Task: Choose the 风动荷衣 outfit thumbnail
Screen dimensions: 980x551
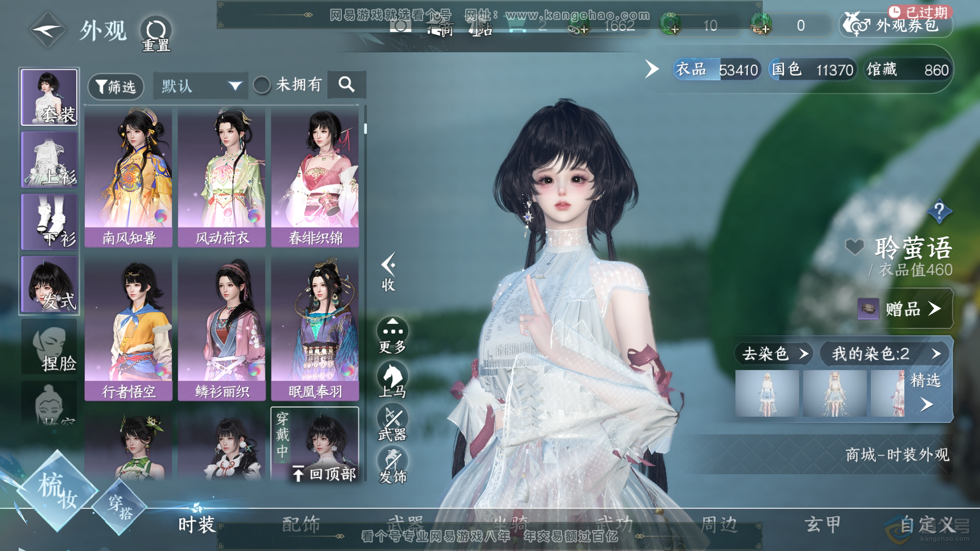Action: tap(222, 178)
